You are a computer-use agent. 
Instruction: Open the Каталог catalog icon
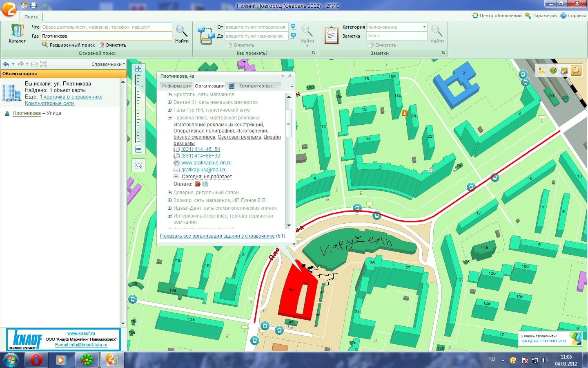pyautogui.click(x=17, y=34)
